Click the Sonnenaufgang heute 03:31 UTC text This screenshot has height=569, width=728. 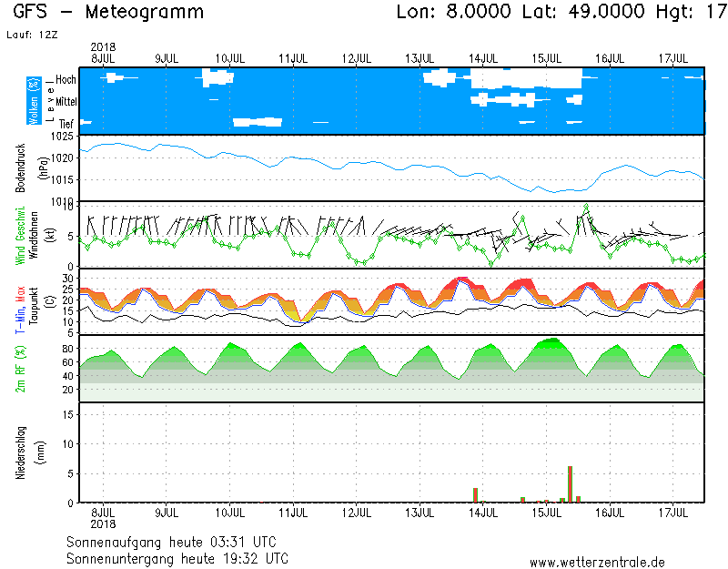177,542
